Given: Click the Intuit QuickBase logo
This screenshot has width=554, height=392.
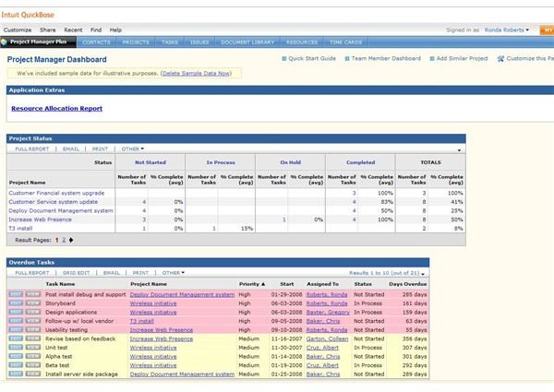Looking at the screenshot, I should click(28, 15).
